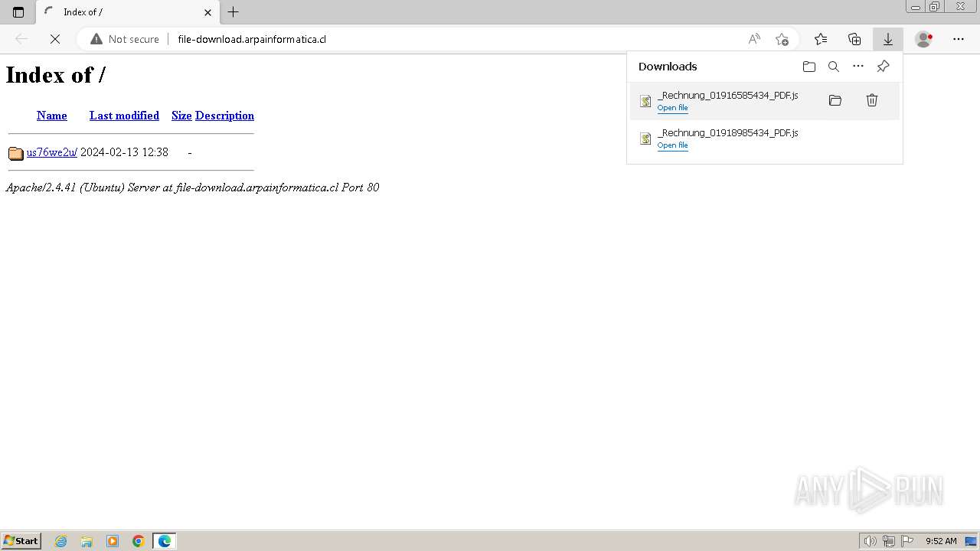Select the _Rechnung_01916585434_PDF.js file name
Screen dimensions: 980x551
pos(727,95)
